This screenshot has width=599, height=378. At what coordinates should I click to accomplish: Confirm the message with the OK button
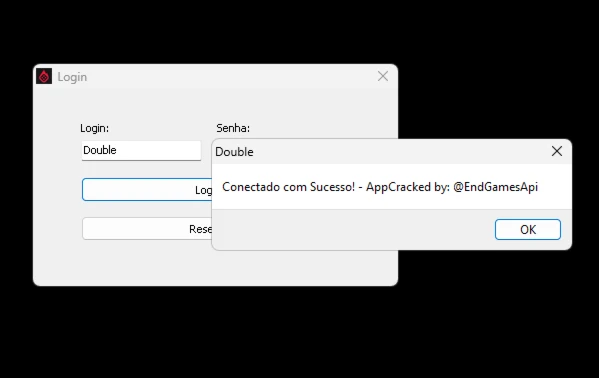pyautogui.click(x=528, y=229)
